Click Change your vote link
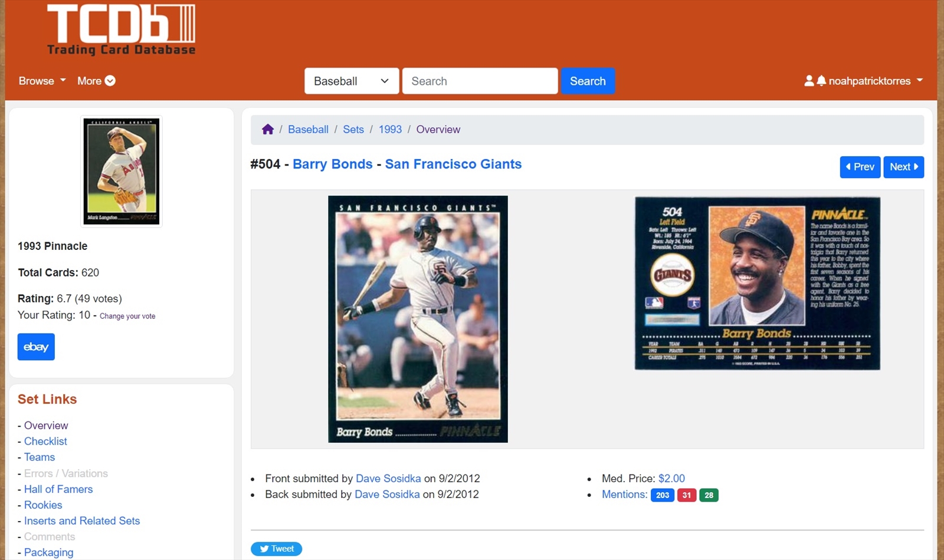Viewport: 944px width, 560px height. click(127, 316)
